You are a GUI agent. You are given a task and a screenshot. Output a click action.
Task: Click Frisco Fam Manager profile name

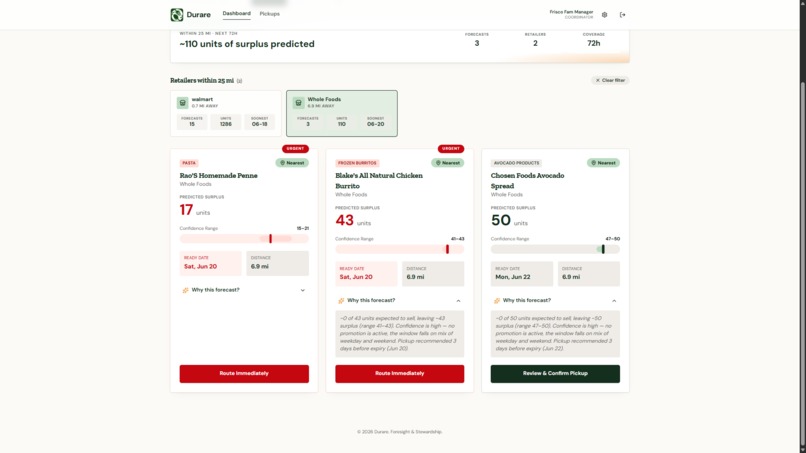click(x=571, y=12)
